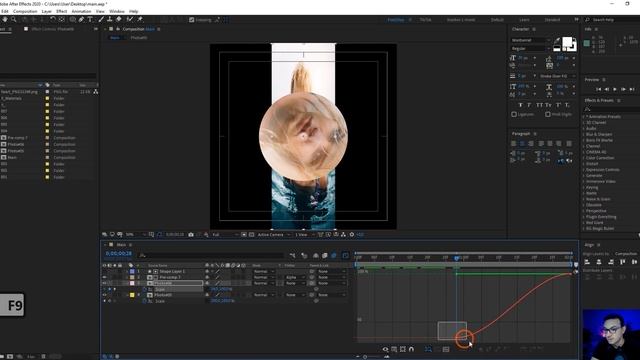Open the viewer magnification 50% dropdown
Screen dimensions: 640x360
[136, 235]
